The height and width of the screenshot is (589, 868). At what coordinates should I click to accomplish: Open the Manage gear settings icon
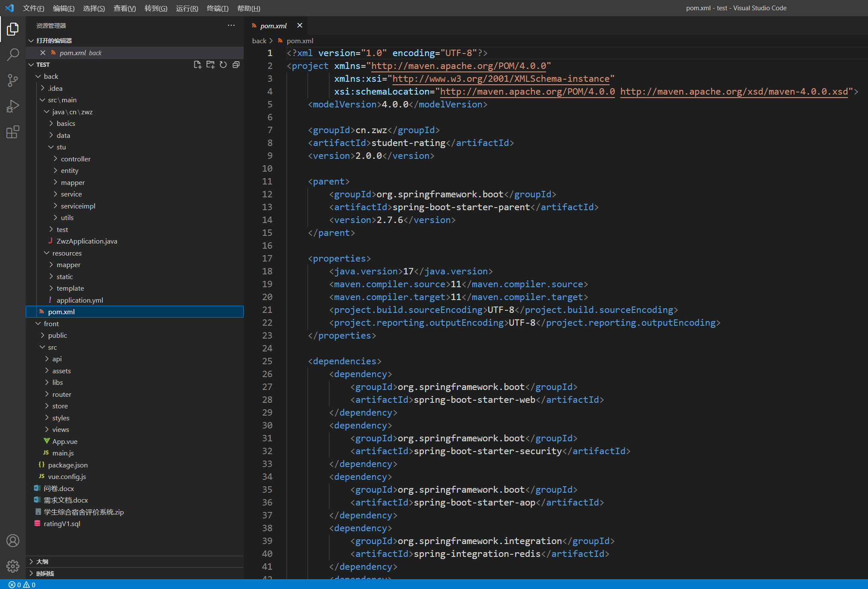[x=13, y=566]
